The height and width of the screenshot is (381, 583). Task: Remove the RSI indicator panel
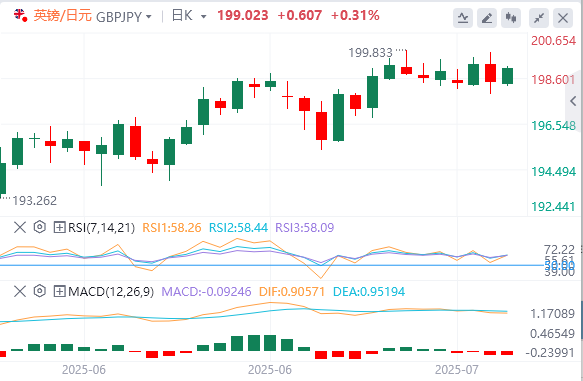tap(20, 227)
